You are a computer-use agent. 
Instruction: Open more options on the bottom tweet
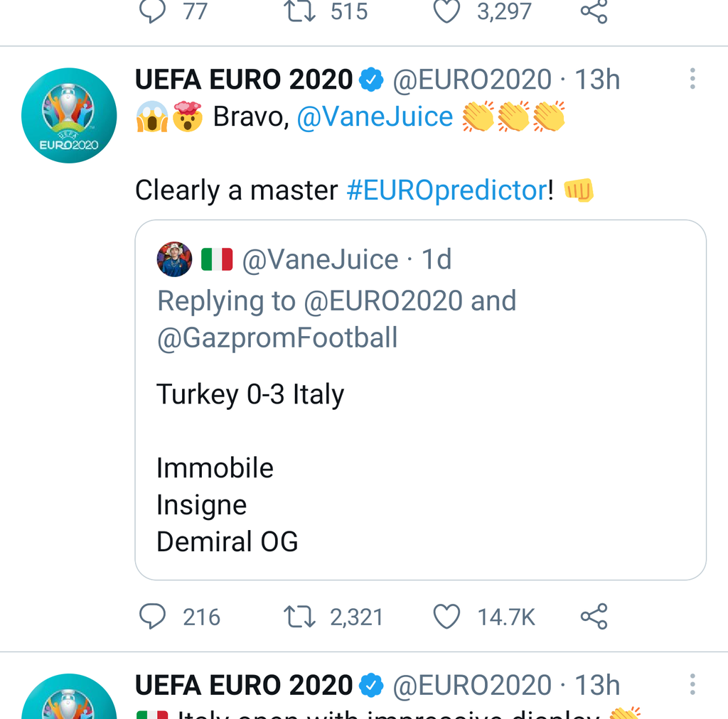pos(692,685)
